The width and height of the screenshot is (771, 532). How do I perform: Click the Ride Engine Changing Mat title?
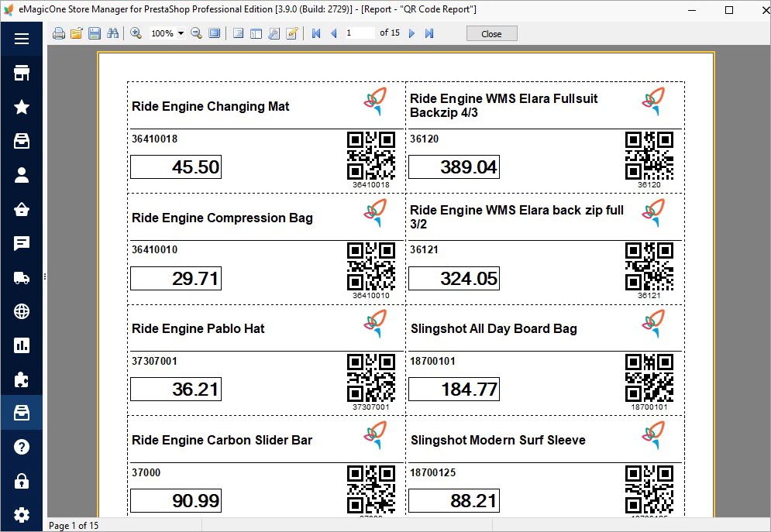coord(211,107)
